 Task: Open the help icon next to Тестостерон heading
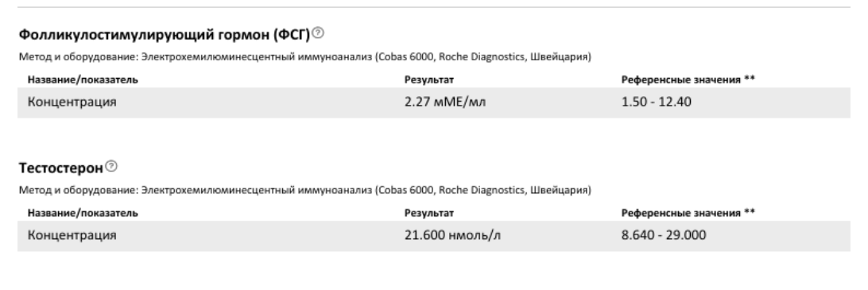tap(111, 166)
